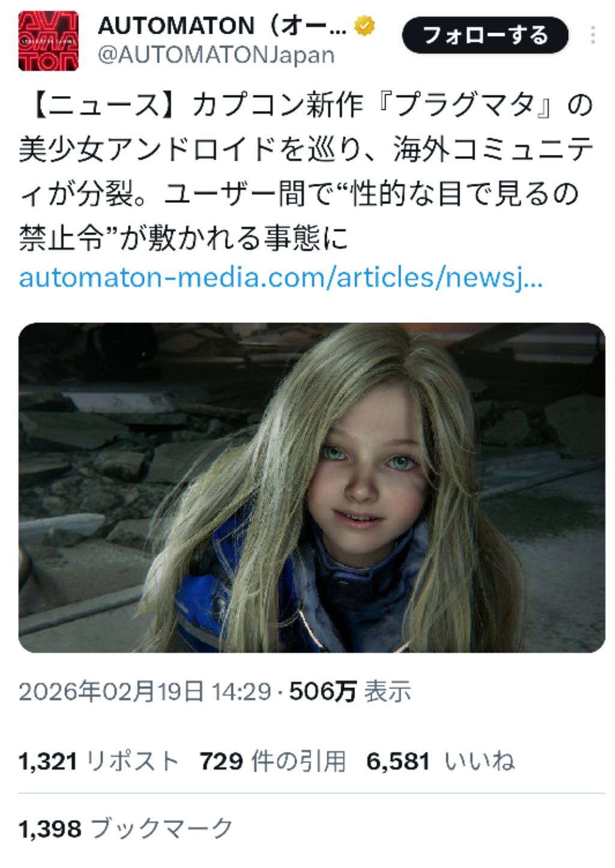
Task: Open the AUTOMATON red logo profile avatar
Action: pyautogui.click(x=49, y=41)
